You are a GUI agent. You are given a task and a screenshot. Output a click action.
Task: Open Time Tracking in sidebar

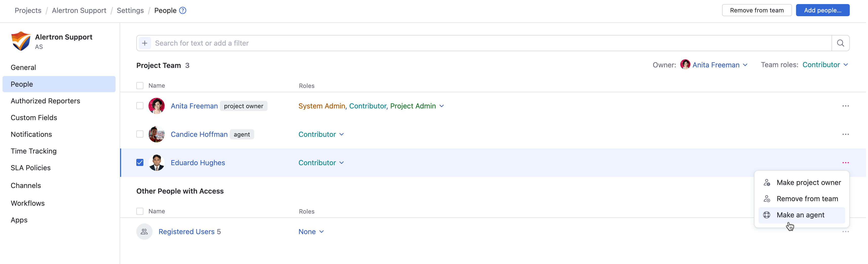[x=59, y=151]
